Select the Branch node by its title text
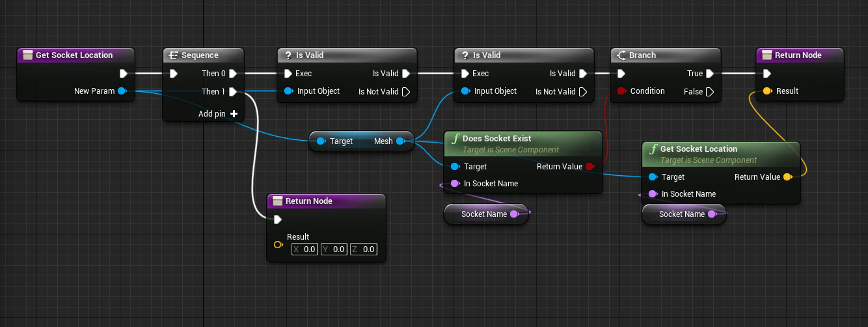The image size is (868, 327). pos(643,55)
